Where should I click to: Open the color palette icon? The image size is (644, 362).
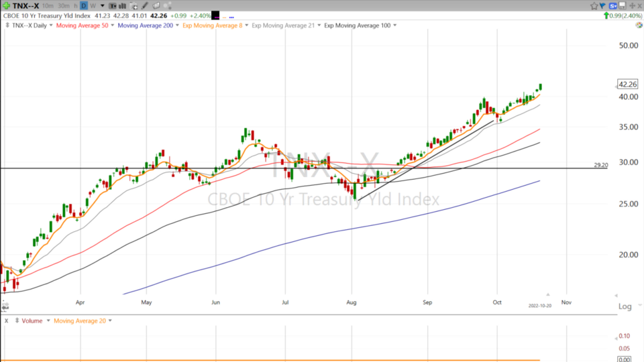point(166,6)
